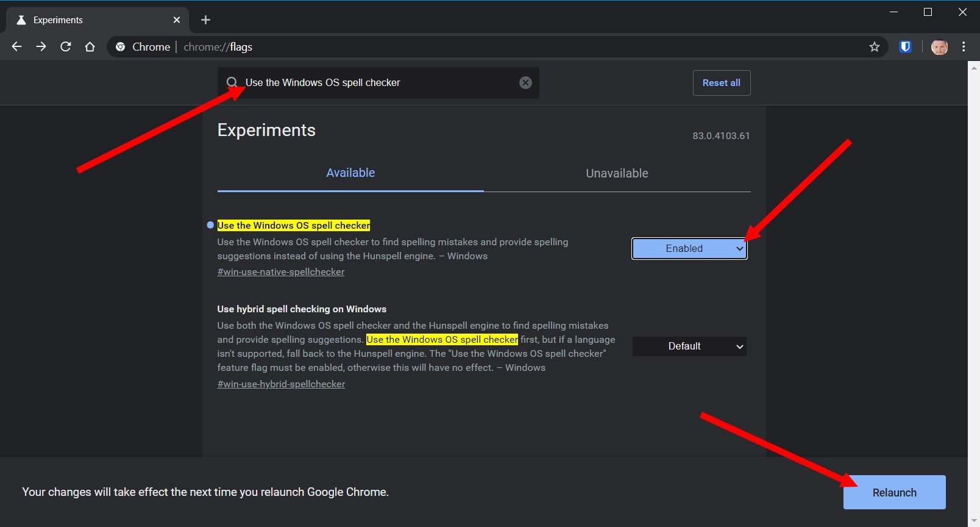Click the relaunch notice message text
Viewport: 980px width, 527px height.
(205, 492)
